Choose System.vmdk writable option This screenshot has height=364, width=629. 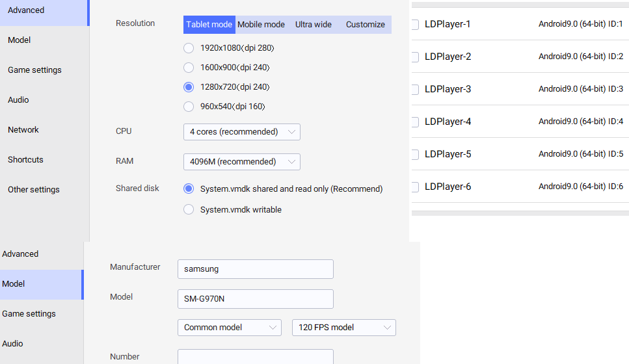(189, 210)
